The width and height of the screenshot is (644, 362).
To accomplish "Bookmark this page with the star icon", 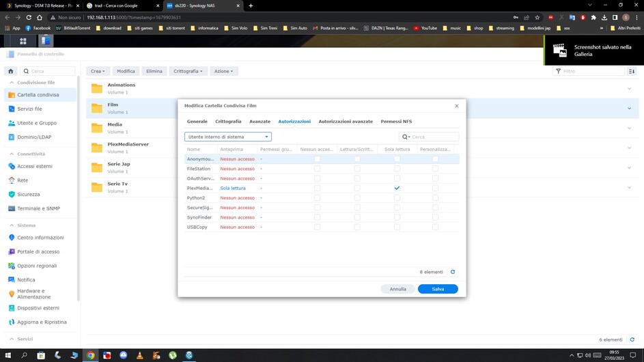I will click(537, 17).
